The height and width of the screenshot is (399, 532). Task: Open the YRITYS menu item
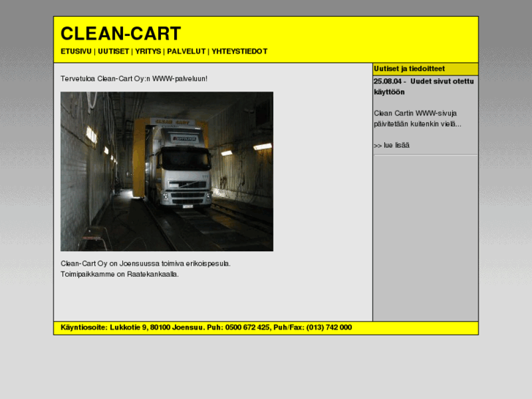click(148, 51)
